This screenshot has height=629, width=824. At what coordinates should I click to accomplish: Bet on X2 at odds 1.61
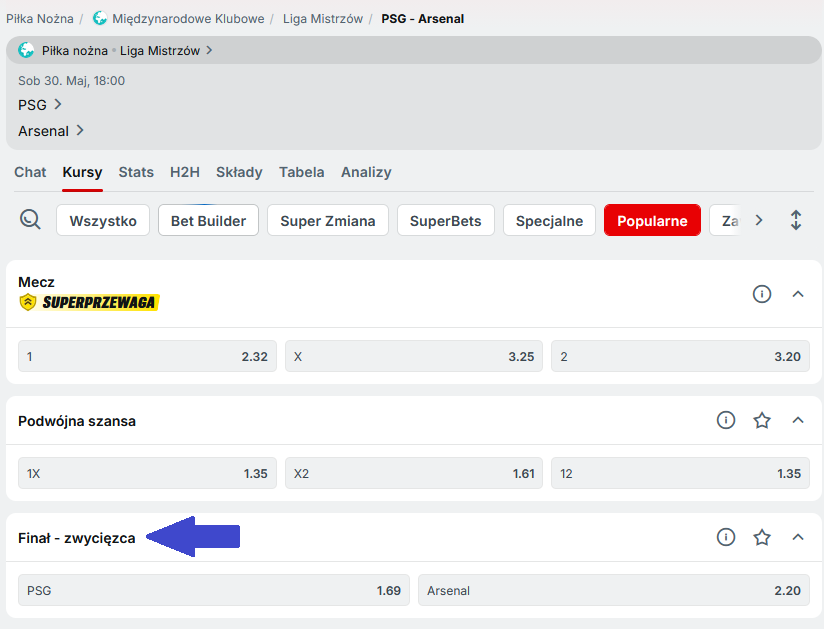[414, 473]
